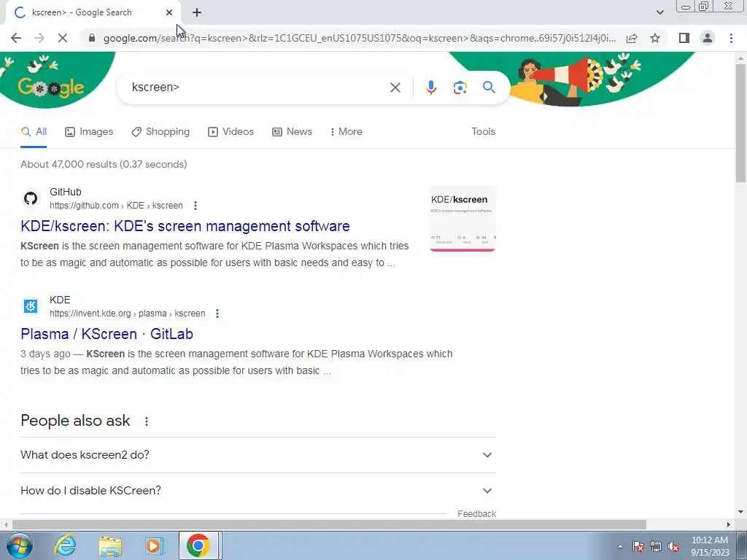Click into the kscreen> search field

coord(258,87)
